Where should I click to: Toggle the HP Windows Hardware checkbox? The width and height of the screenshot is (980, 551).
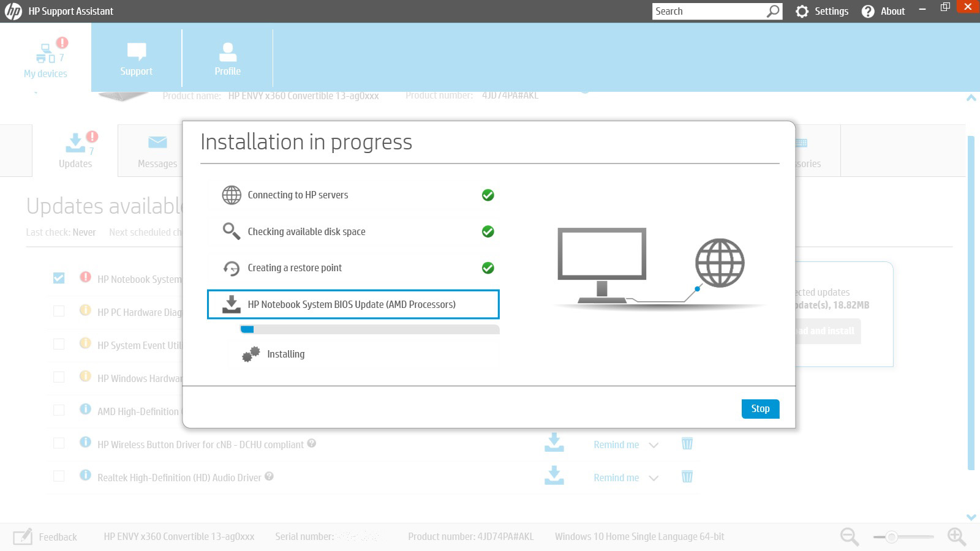point(59,377)
